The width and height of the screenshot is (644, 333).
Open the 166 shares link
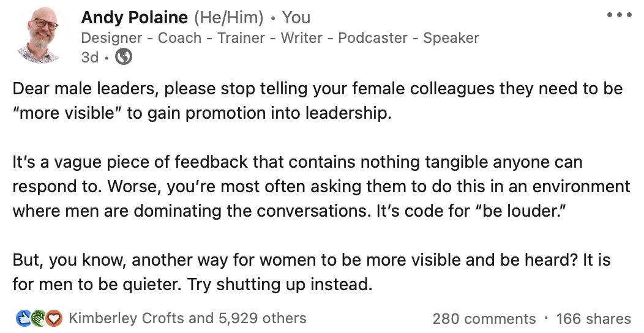pos(593,319)
